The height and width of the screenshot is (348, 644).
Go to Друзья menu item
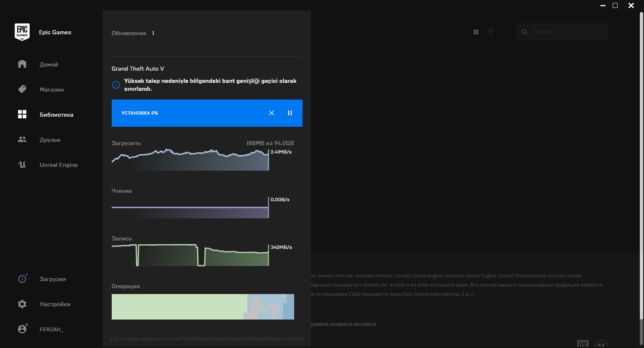click(50, 140)
